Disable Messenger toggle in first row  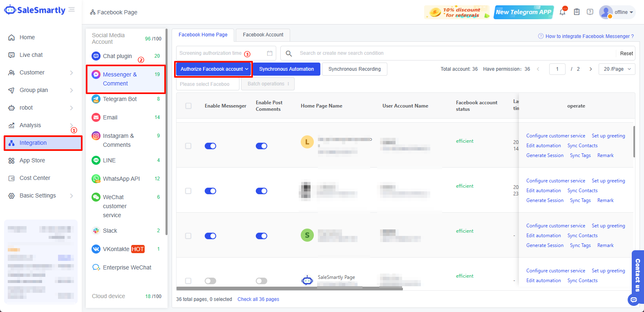210,146
